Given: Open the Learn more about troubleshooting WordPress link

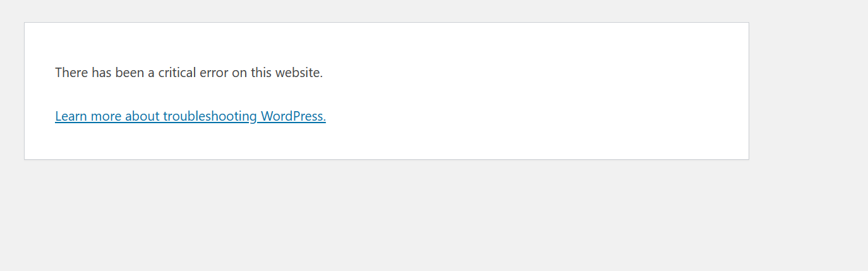Looking at the screenshot, I should (190, 116).
